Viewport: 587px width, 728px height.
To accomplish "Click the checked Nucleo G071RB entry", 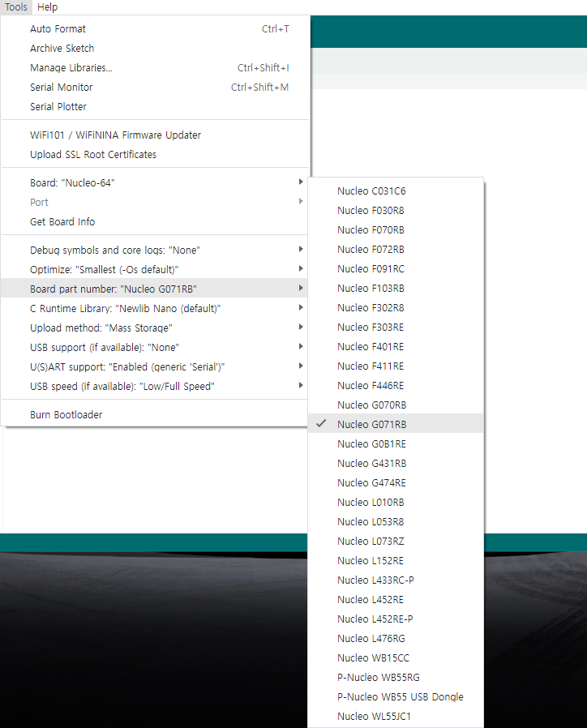I will 396,425.
